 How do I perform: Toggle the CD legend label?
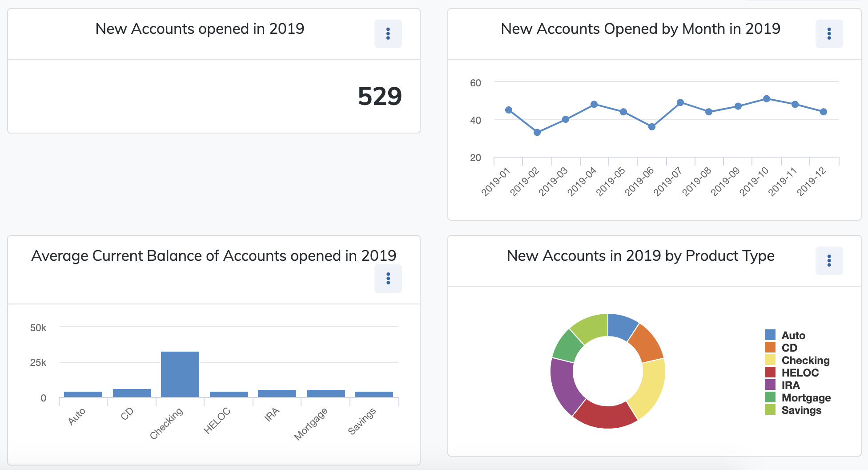point(789,348)
